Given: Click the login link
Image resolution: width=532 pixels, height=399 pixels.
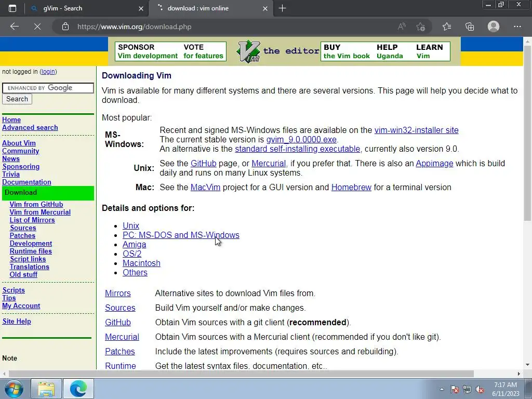Looking at the screenshot, I should tap(48, 72).
